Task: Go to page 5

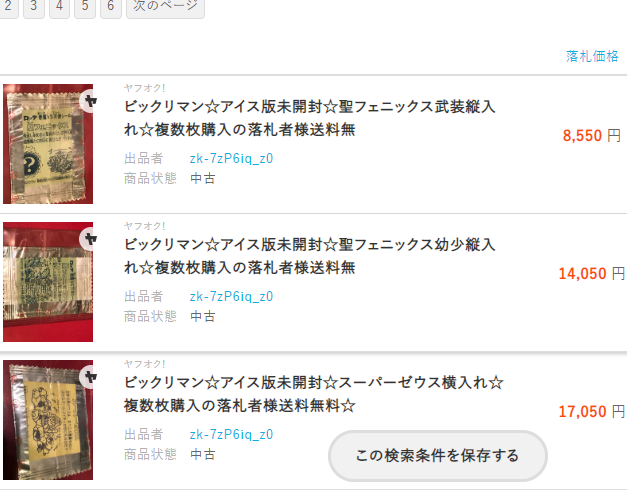Action: (x=85, y=7)
